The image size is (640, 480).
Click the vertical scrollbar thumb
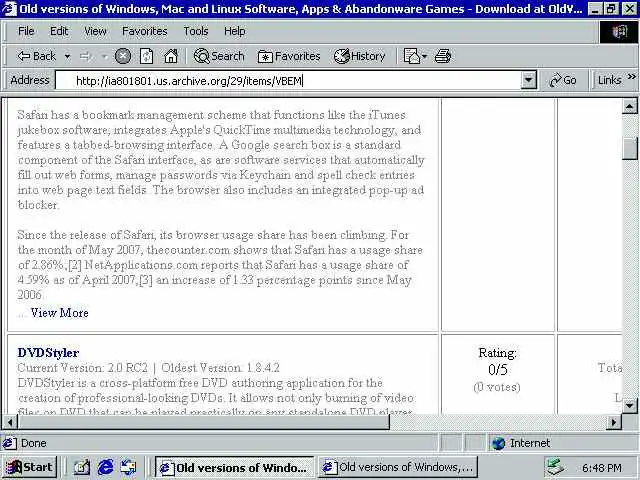coord(629,149)
